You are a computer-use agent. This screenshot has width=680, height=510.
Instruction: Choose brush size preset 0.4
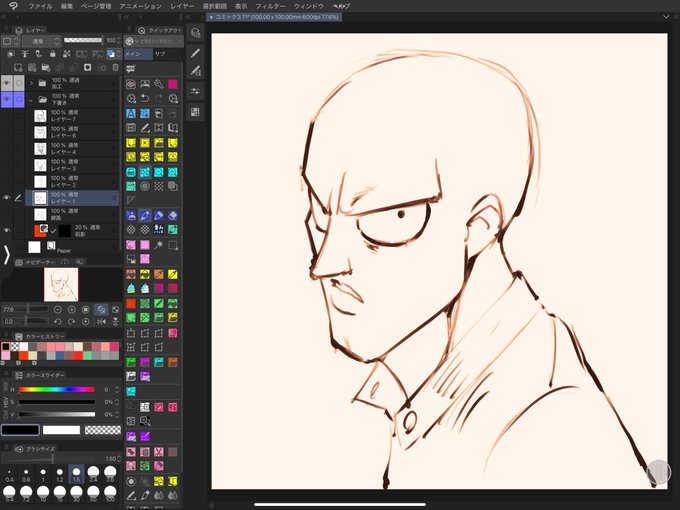[10, 475]
